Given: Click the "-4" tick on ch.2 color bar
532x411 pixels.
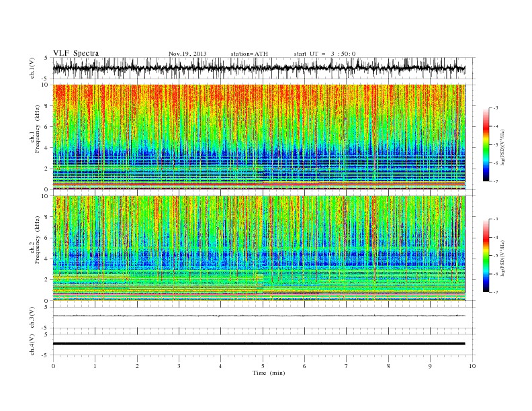Looking at the screenshot, I should (x=496, y=237).
